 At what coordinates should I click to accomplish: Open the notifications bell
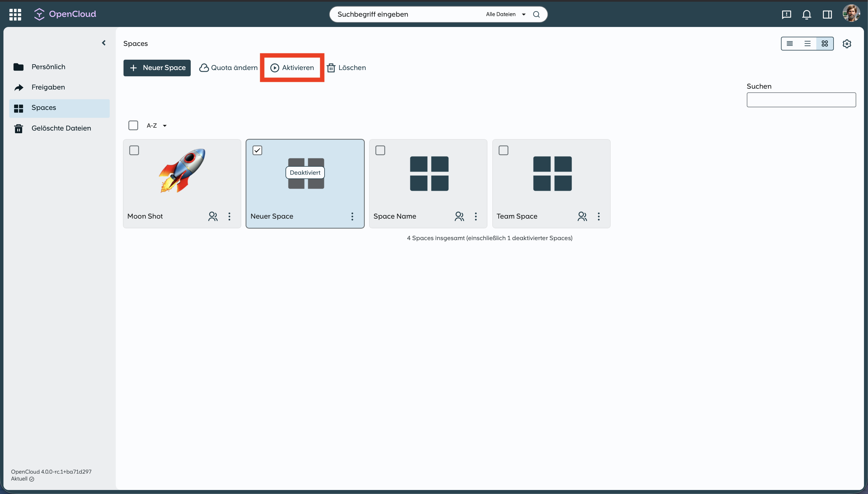(807, 14)
